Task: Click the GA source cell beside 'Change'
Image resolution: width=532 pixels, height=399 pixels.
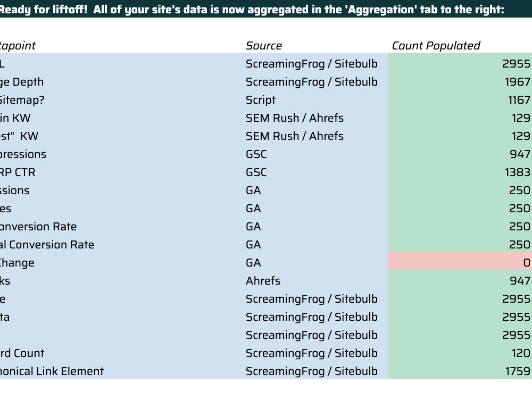Action: (315, 262)
